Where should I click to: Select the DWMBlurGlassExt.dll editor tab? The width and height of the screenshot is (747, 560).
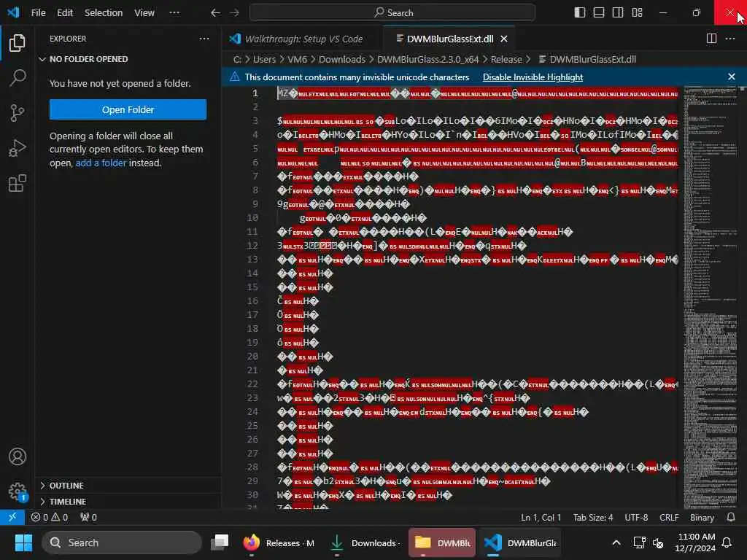click(449, 39)
